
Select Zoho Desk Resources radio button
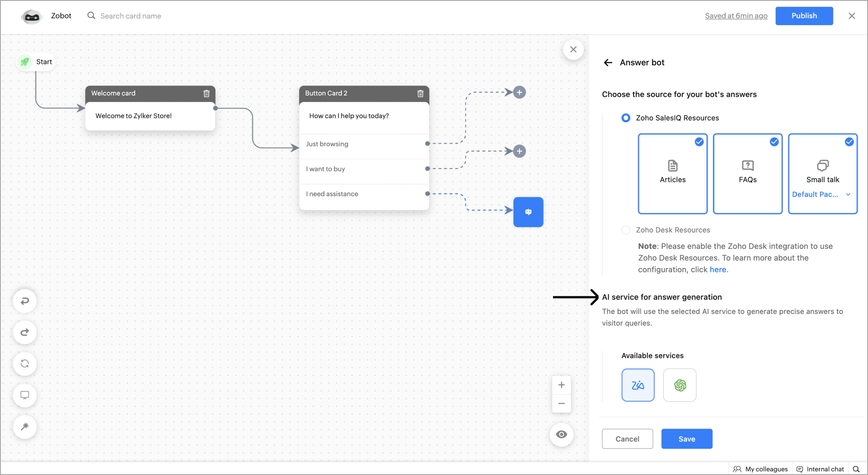pos(626,230)
